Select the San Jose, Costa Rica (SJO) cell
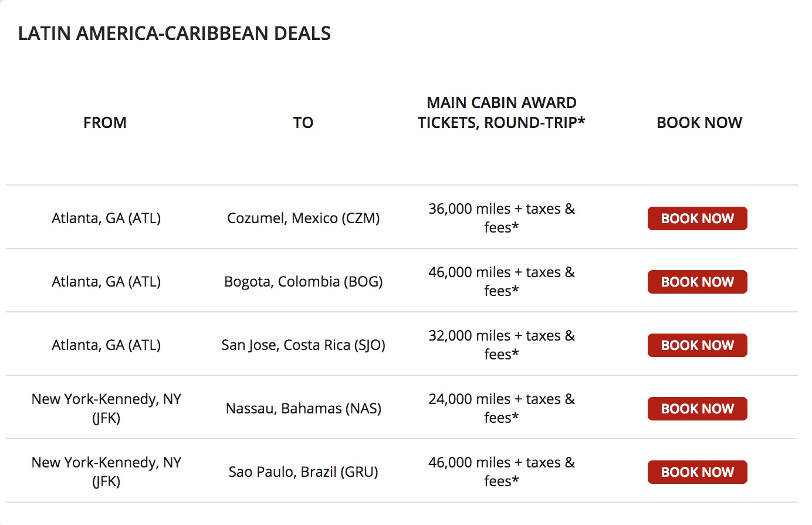The image size is (812, 525). pos(303,345)
